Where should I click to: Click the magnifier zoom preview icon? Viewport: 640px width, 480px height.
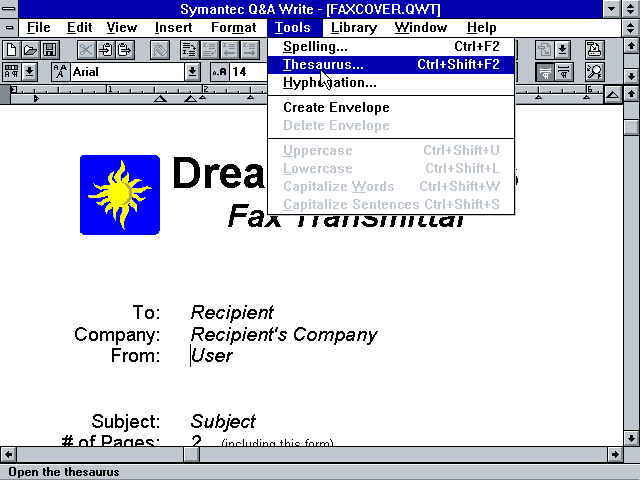[594, 72]
